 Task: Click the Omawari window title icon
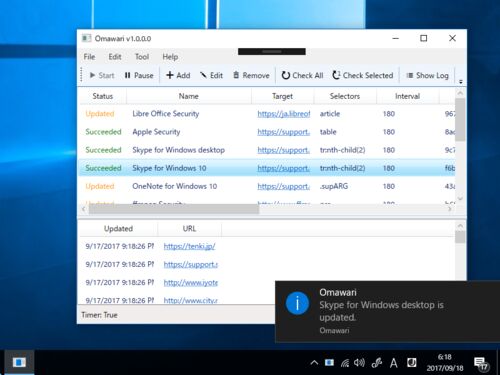click(86, 38)
